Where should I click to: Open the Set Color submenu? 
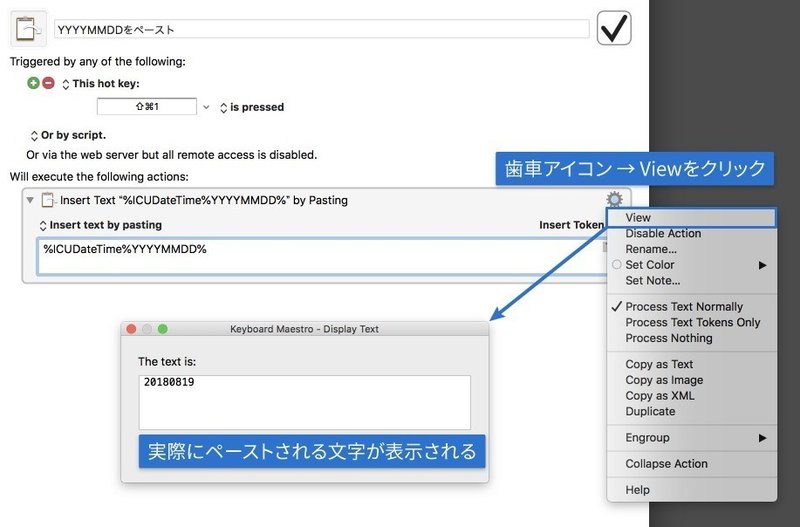(x=691, y=265)
